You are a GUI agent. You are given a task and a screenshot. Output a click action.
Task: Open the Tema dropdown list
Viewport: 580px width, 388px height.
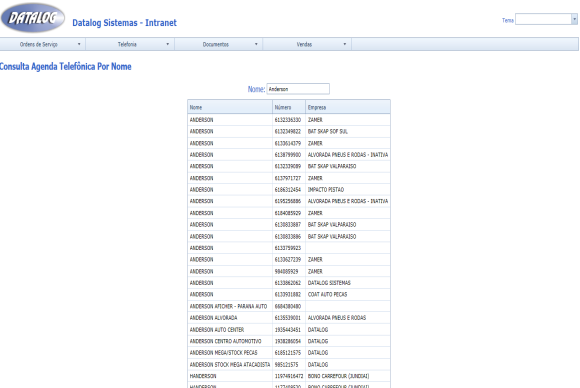pyautogui.click(x=574, y=19)
